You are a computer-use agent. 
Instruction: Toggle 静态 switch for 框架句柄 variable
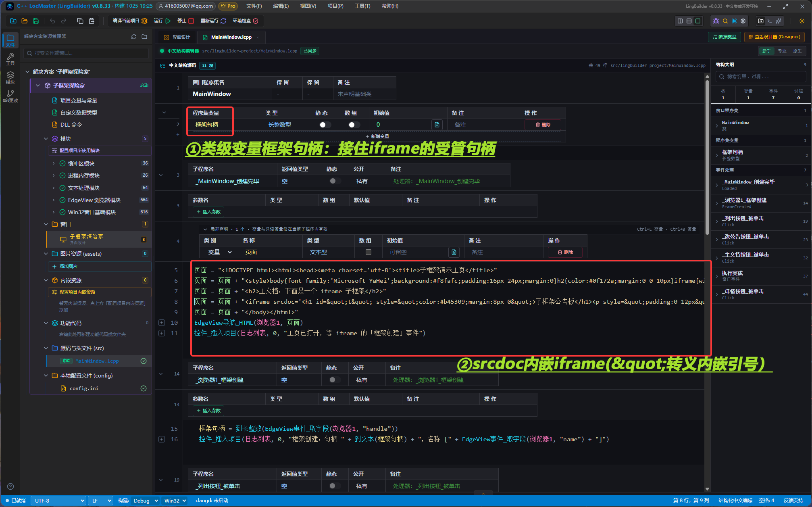point(325,125)
